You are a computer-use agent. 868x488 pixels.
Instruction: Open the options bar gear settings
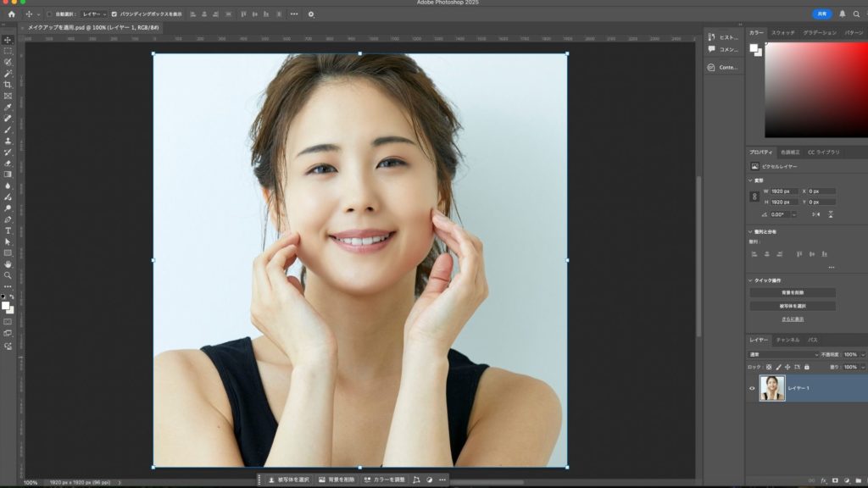(x=311, y=14)
